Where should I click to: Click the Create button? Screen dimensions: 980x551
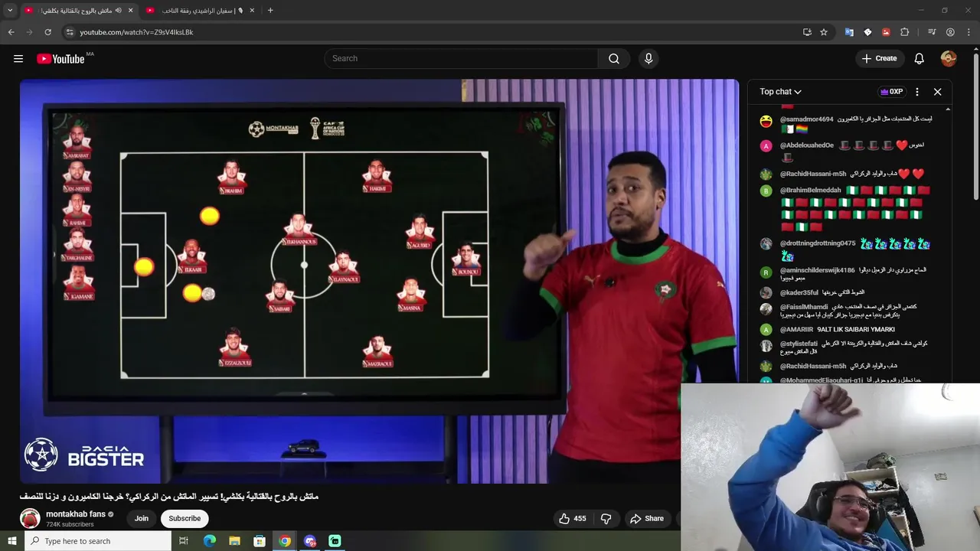tap(879, 59)
